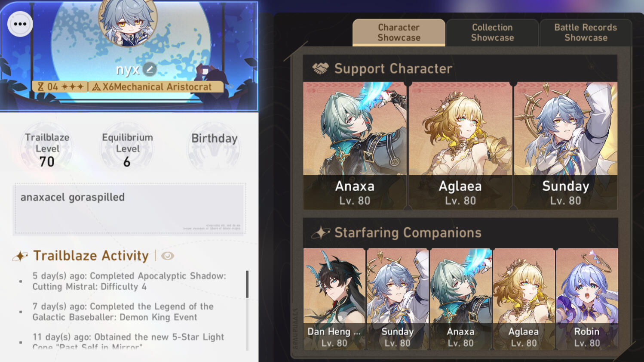
Task: Select Robin in Starfaring Companions
Action: 587,299
